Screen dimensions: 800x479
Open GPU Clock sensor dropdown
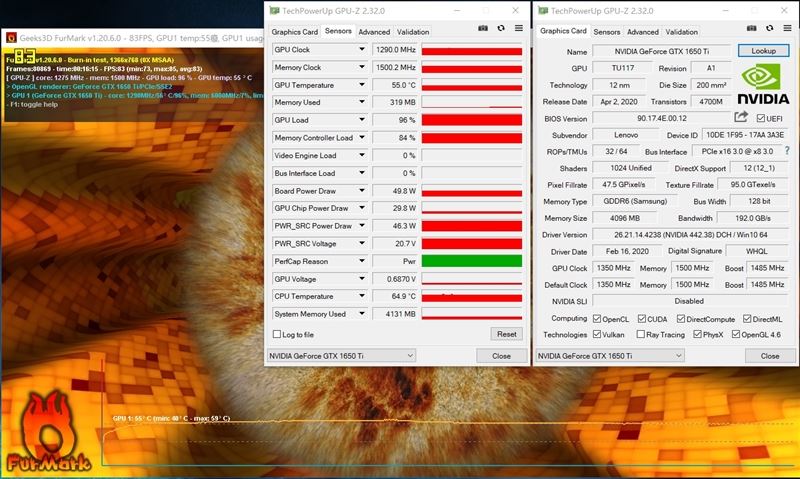pyautogui.click(x=362, y=49)
